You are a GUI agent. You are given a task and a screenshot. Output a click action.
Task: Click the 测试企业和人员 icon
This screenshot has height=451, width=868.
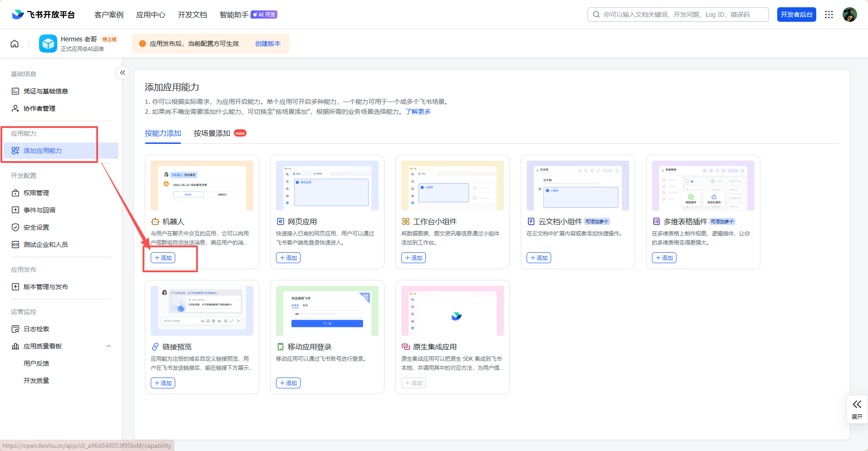[x=15, y=245]
